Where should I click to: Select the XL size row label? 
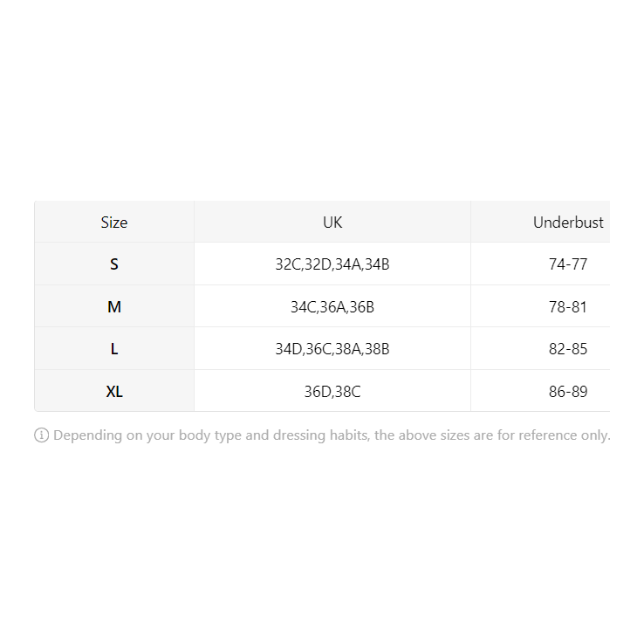pyautogui.click(x=114, y=392)
